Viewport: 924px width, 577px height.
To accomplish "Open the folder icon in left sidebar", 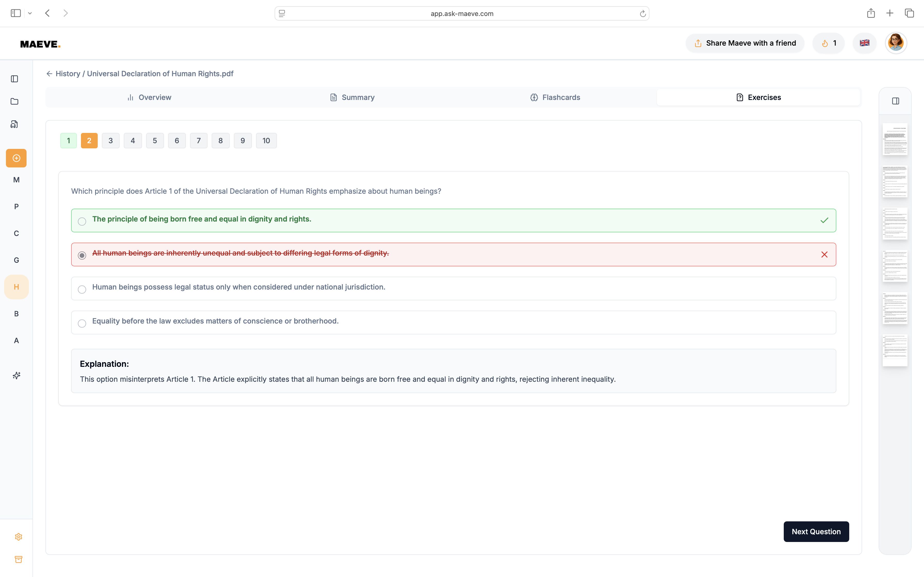I will click(14, 101).
